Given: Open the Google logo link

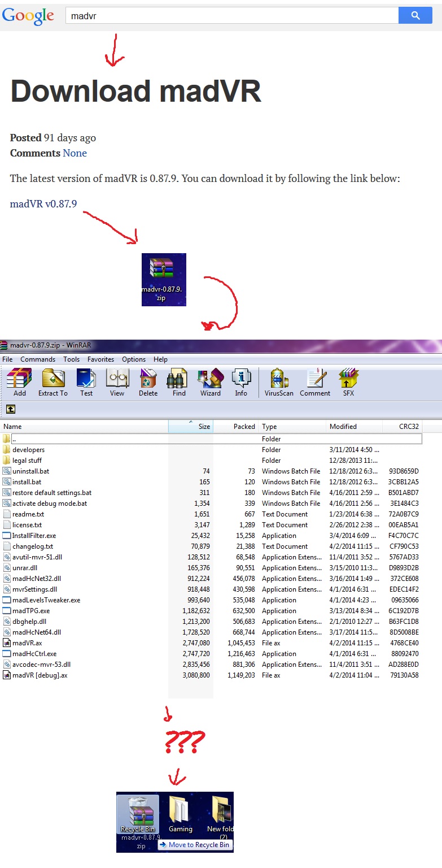Looking at the screenshot, I should coord(28,16).
